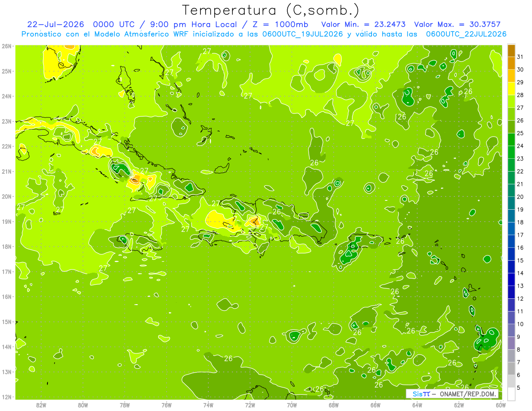Click the '74W' longitude axis label
Viewport: 532px width, 411px height.
[x=208, y=405]
